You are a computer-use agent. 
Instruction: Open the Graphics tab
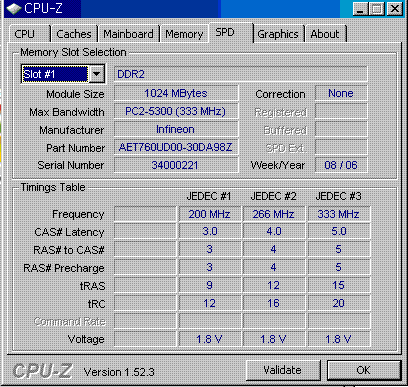pos(278,34)
